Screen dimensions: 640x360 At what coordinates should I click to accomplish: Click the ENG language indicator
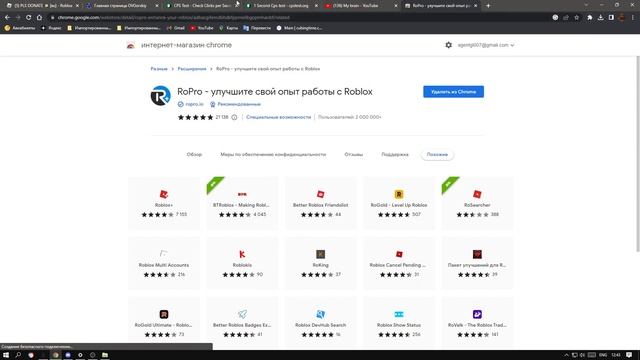[x=603, y=355]
